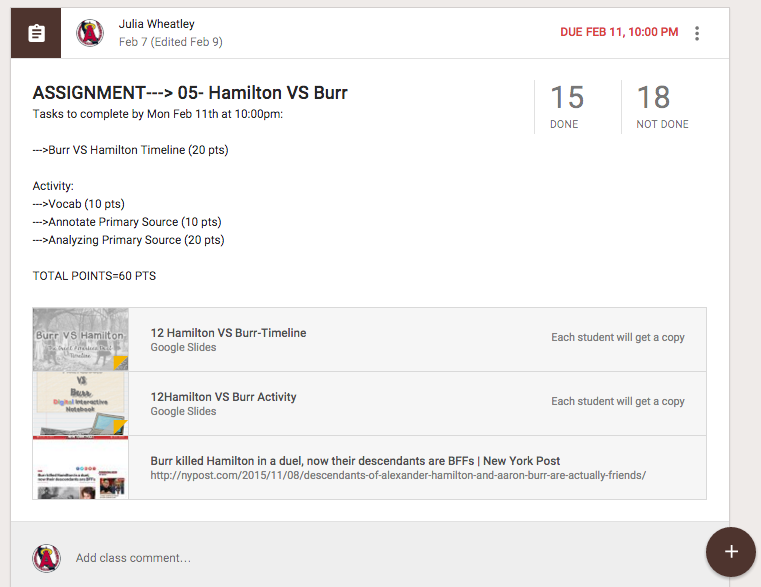View the 15 Done student submissions
The height and width of the screenshot is (587, 761).
(x=567, y=106)
